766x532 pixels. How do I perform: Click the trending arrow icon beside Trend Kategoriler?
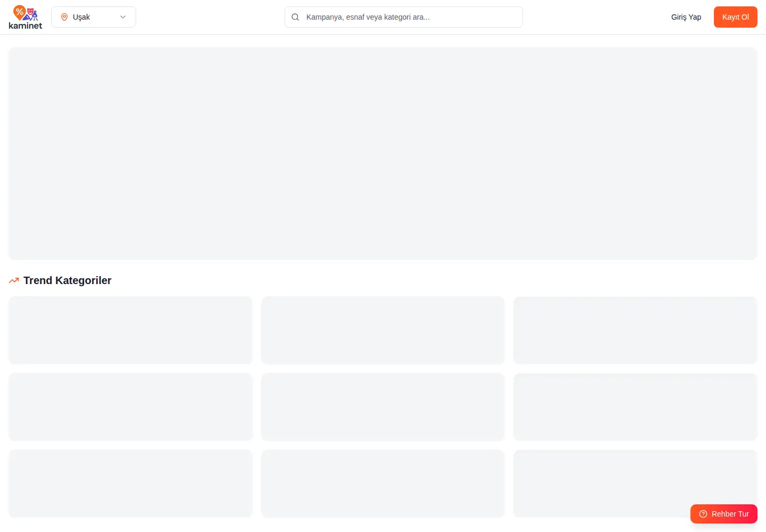14,280
